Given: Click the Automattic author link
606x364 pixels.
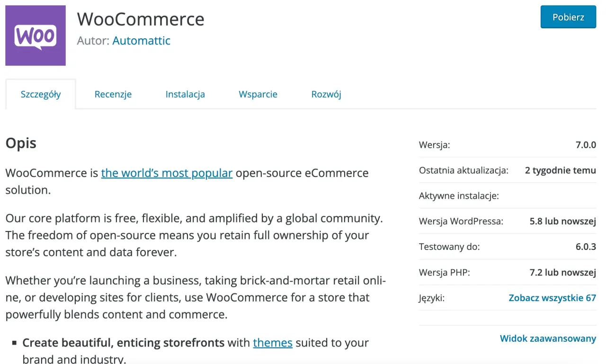Looking at the screenshot, I should (x=141, y=41).
